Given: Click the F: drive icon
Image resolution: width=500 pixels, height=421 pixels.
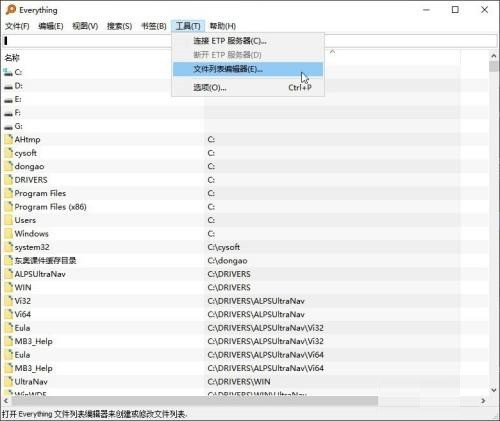Looking at the screenshot, I should pyautogui.click(x=8, y=113).
